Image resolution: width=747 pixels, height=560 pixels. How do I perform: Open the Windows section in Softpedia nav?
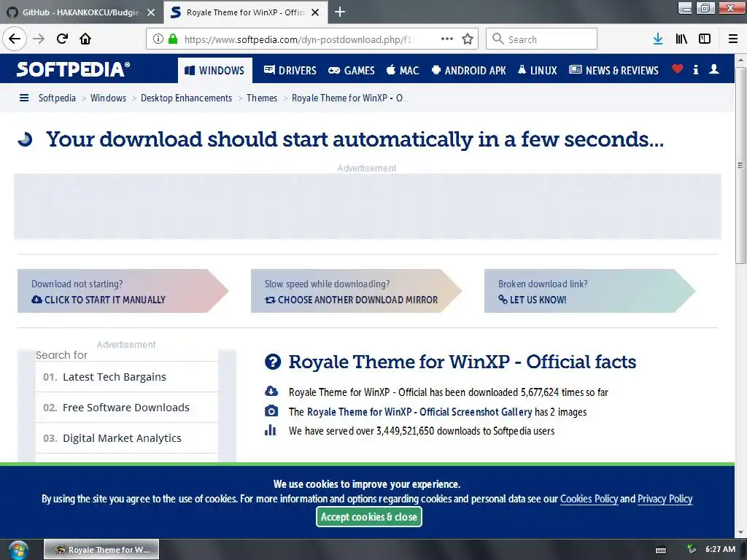[215, 71]
